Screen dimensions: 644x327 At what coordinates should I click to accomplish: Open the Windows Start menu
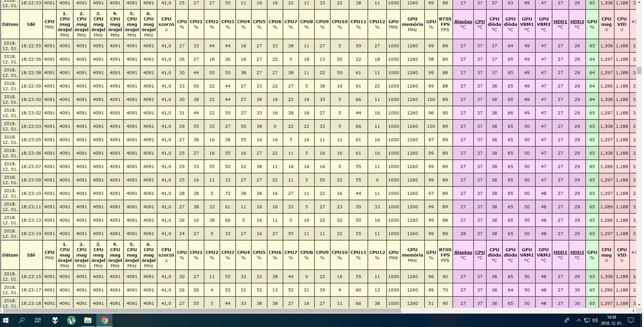6,320
